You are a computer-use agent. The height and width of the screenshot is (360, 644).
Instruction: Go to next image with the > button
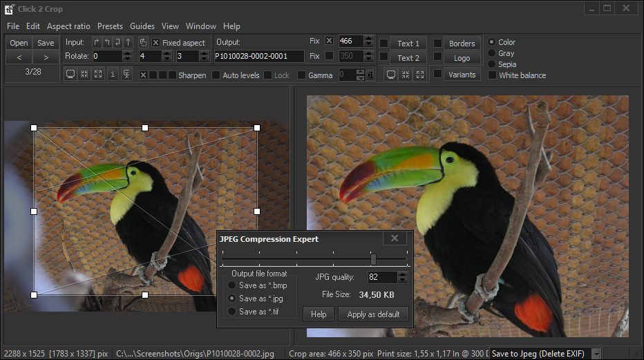pos(46,57)
